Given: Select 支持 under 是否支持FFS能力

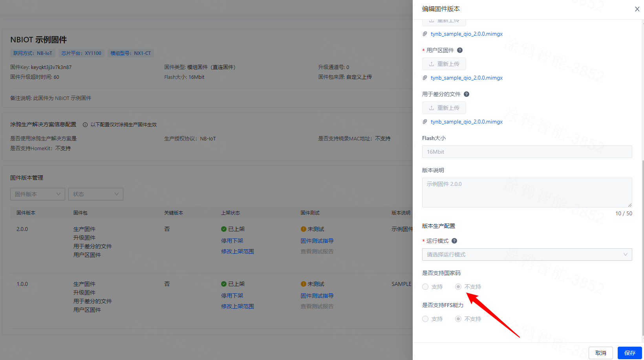Looking at the screenshot, I should (425, 319).
